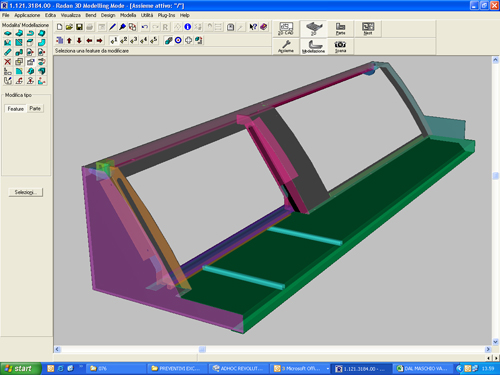Select the red X delete tool
This screenshot has width=500, height=375.
tap(8, 62)
